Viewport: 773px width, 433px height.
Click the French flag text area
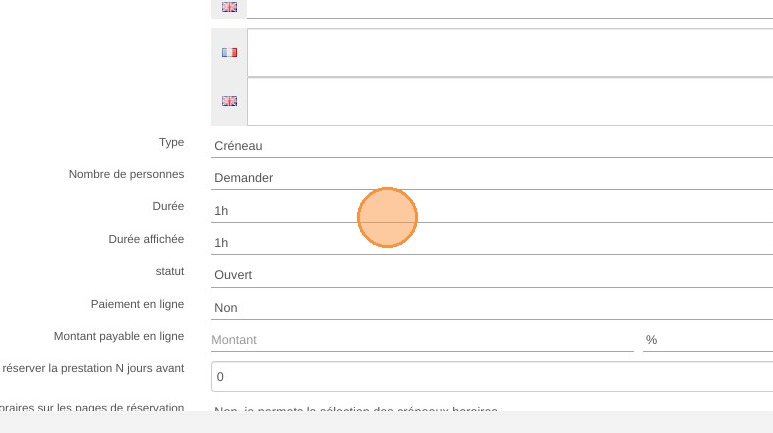click(510, 53)
